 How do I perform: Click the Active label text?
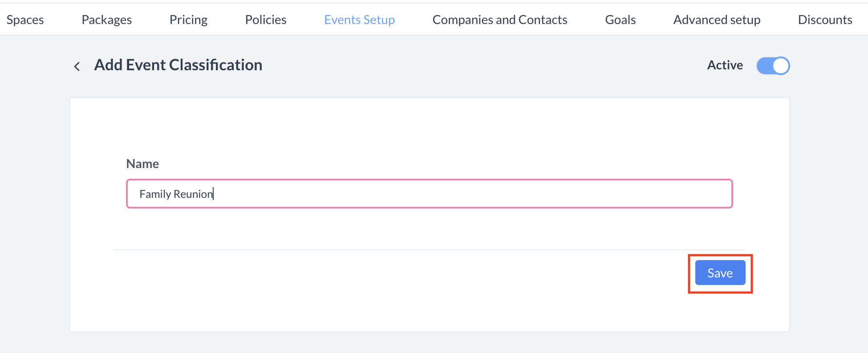[x=725, y=65]
